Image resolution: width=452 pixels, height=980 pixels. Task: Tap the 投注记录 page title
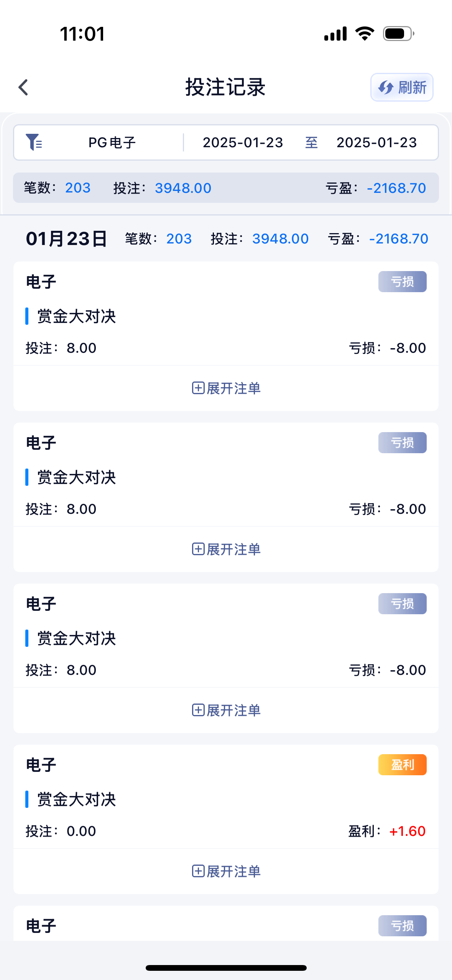pyautogui.click(x=225, y=87)
